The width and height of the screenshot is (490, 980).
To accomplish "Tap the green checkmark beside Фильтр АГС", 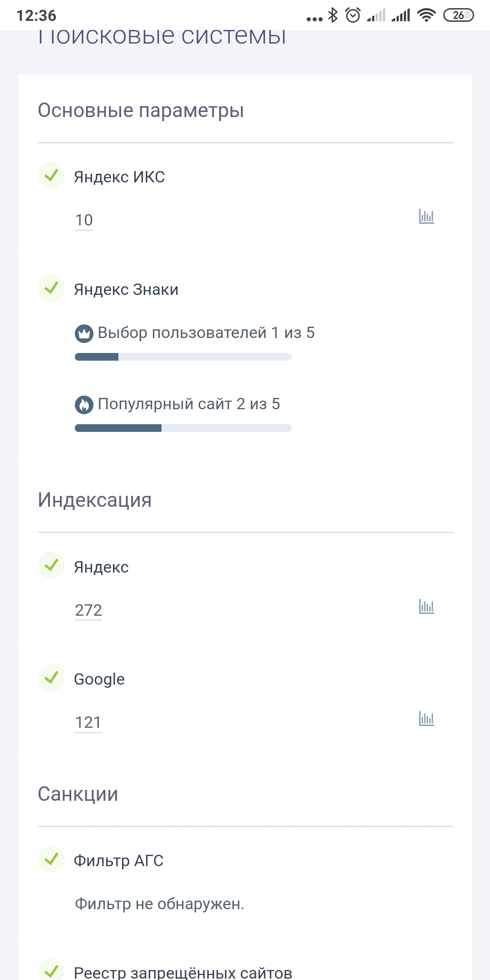I will tap(51, 859).
